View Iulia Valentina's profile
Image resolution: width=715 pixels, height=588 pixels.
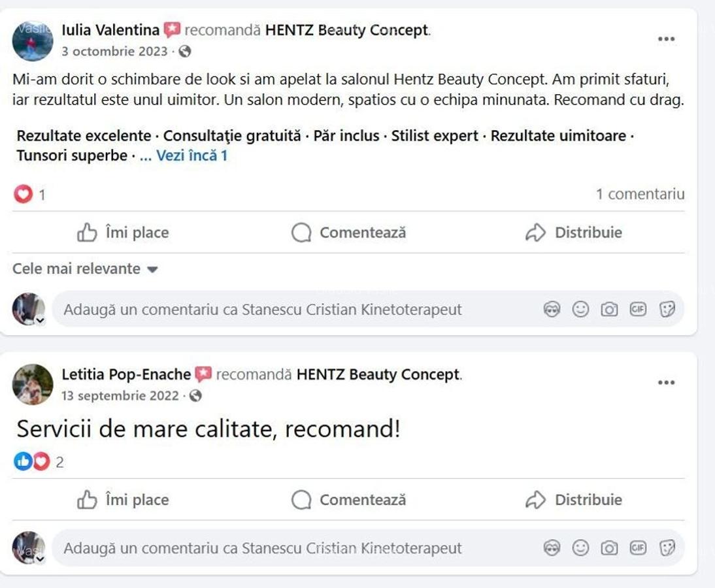pyautogui.click(x=110, y=29)
